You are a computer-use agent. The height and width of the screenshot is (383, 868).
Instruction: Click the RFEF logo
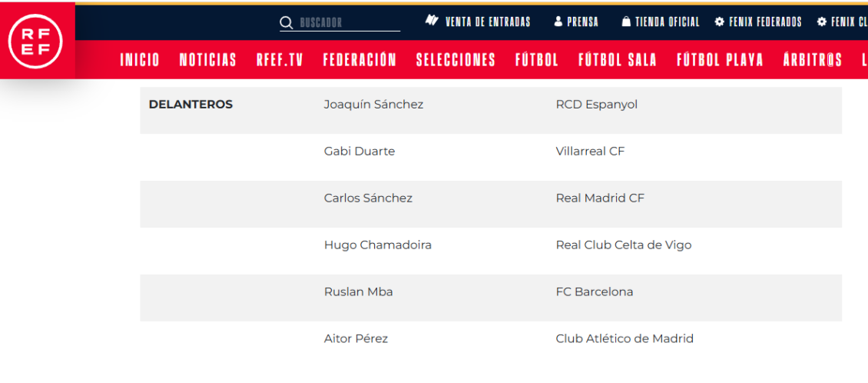[35, 41]
